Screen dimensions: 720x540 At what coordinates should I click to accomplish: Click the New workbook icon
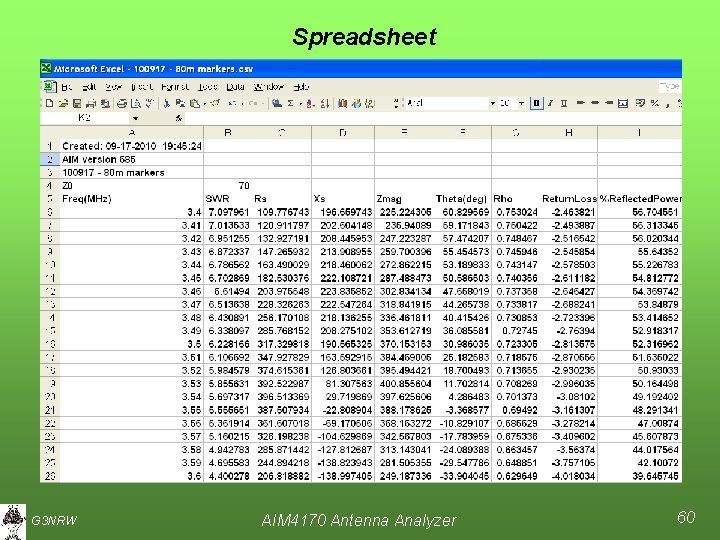(50, 104)
